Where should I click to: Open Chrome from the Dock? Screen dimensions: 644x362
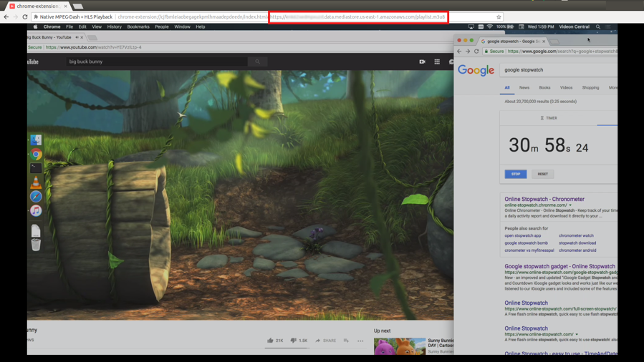(36, 154)
